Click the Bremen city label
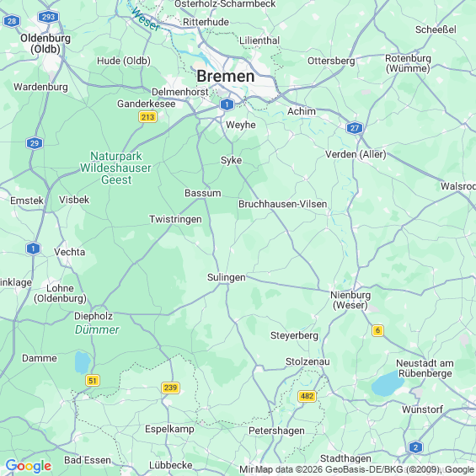The width and height of the screenshot is (476, 476). (x=226, y=76)
